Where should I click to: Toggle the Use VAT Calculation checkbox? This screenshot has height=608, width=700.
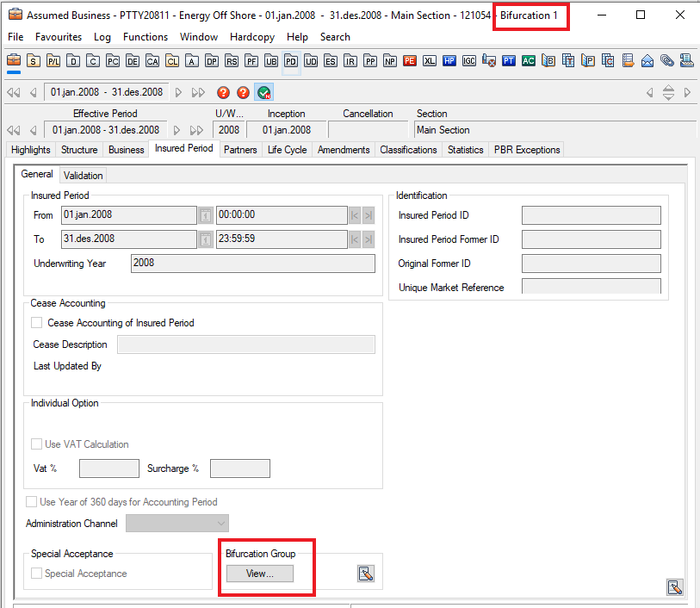click(x=37, y=444)
